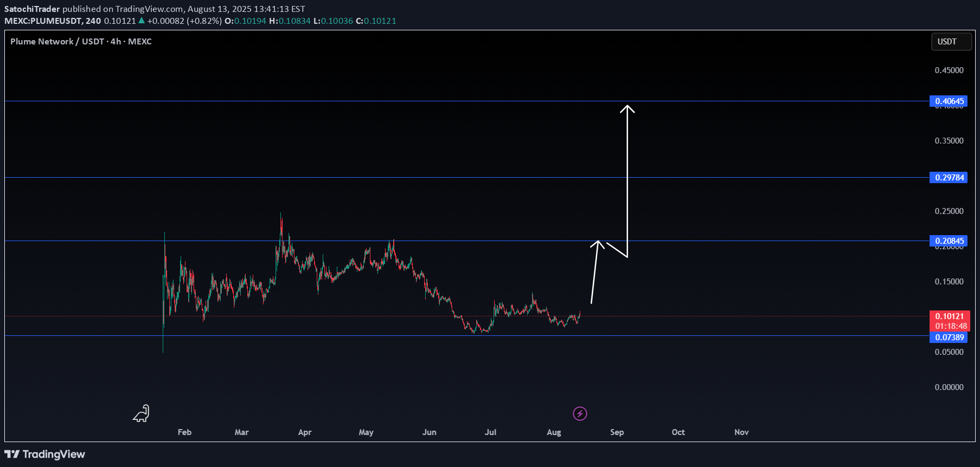Click the 0.35000 price axis value
Viewport: 980px width, 467px height.
click(x=949, y=141)
